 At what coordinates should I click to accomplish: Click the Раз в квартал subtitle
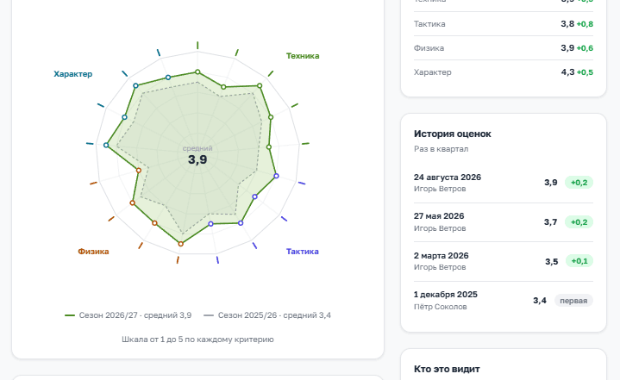(441, 149)
